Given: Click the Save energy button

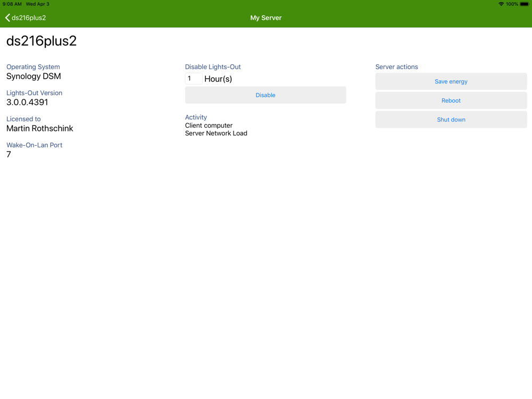Looking at the screenshot, I should tap(451, 81).
